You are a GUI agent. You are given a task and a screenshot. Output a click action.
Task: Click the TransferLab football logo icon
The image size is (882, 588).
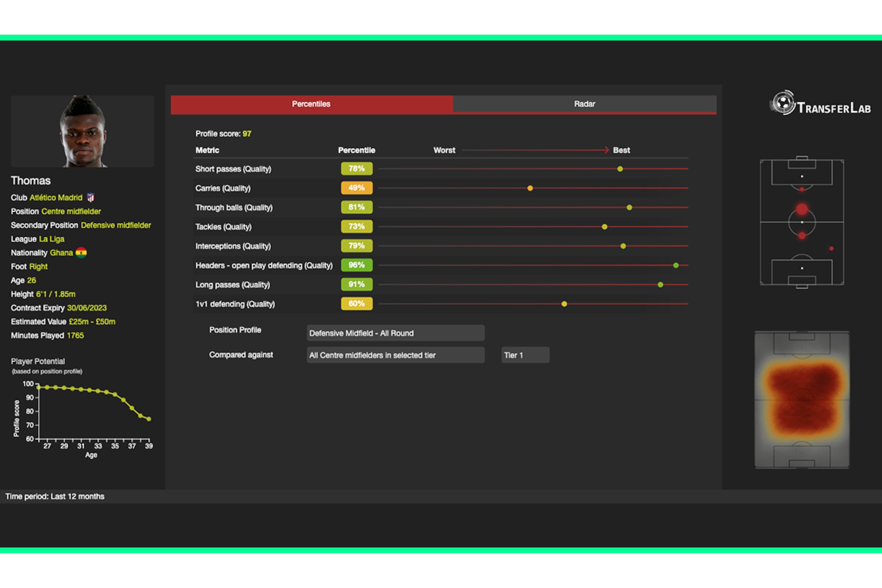tap(783, 102)
